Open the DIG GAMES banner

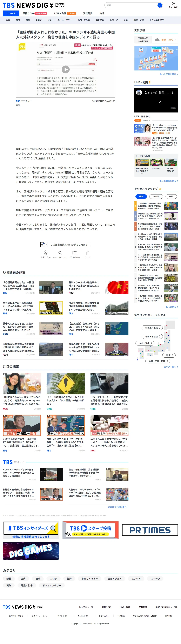pos(31,551)
